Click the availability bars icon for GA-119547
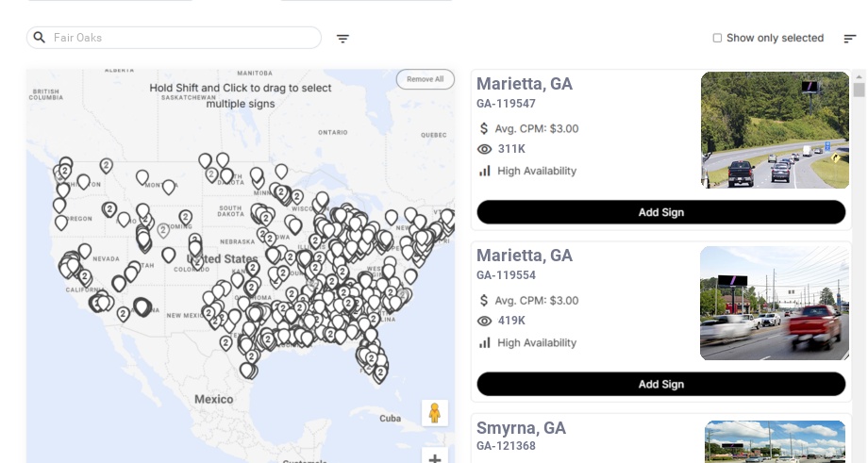This screenshot has height=463, width=868. pos(485,171)
